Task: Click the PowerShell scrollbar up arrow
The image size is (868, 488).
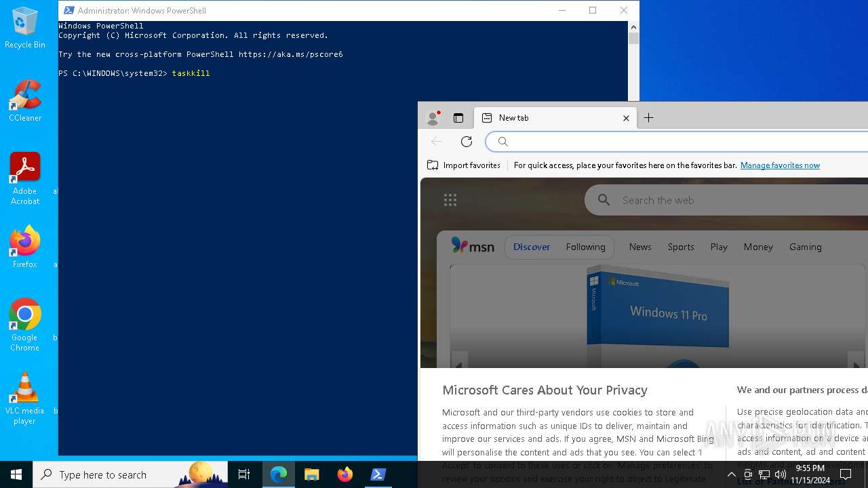Action: coord(633,27)
